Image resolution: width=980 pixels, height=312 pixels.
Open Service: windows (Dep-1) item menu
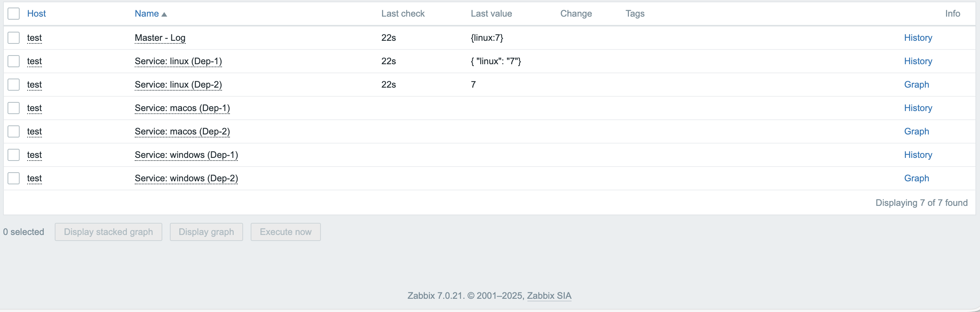(x=186, y=155)
